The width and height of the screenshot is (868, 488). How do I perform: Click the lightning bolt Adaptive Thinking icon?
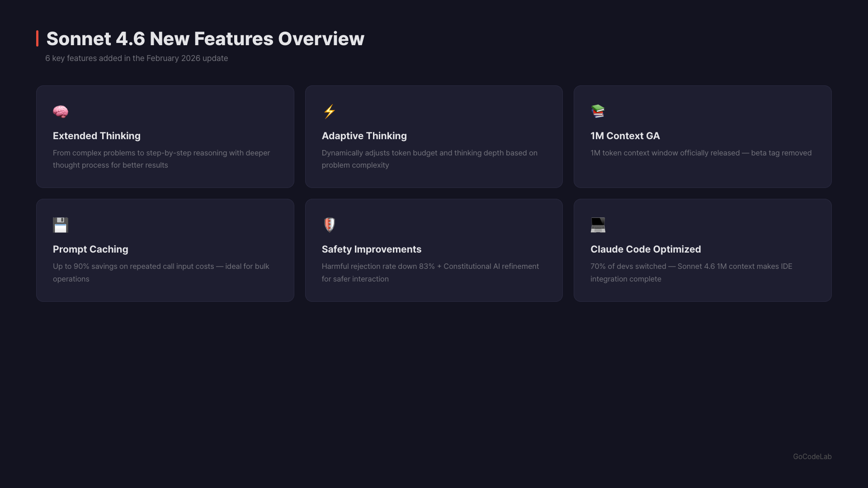(x=329, y=112)
